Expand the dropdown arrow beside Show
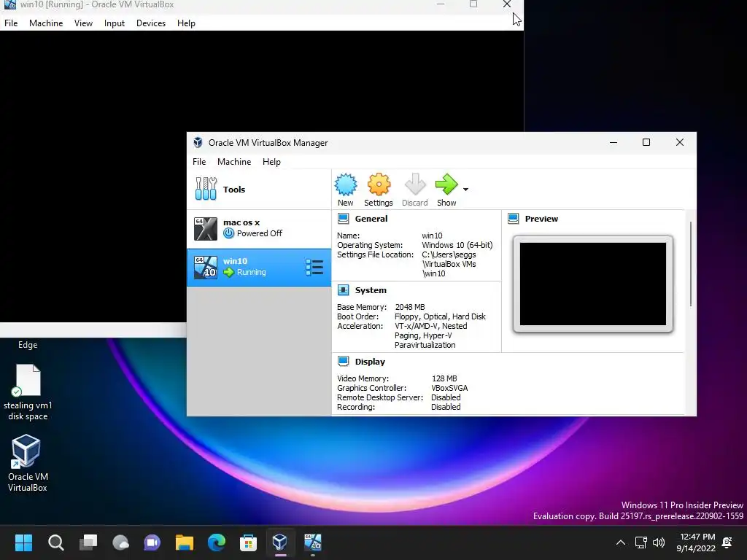 click(466, 190)
